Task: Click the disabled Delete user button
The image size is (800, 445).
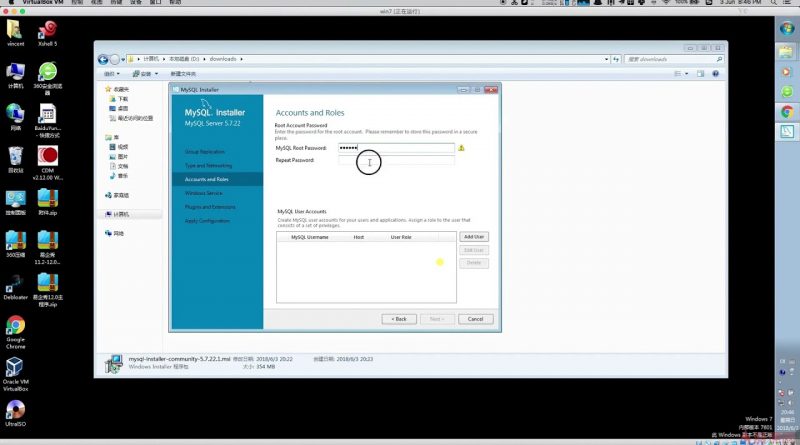Action: (x=474, y=263)
